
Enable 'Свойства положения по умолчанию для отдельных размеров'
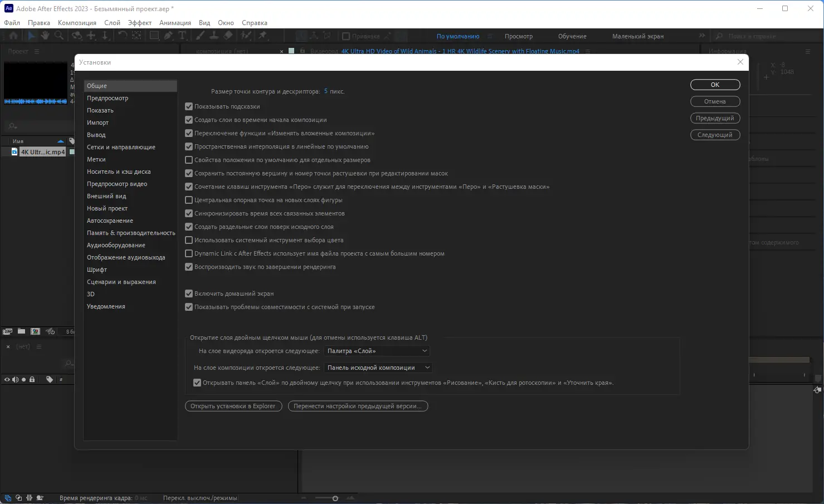189,160
